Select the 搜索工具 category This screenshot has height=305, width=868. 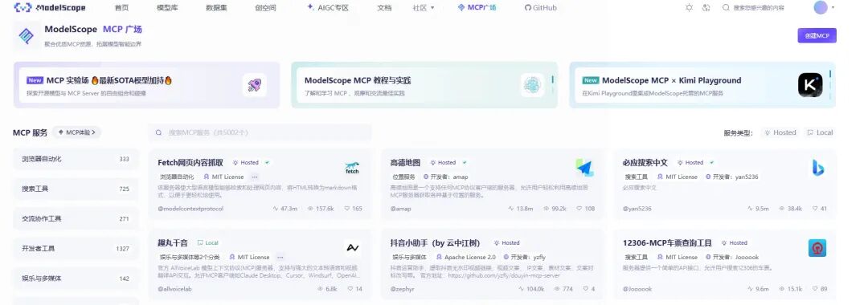(76, 189)
